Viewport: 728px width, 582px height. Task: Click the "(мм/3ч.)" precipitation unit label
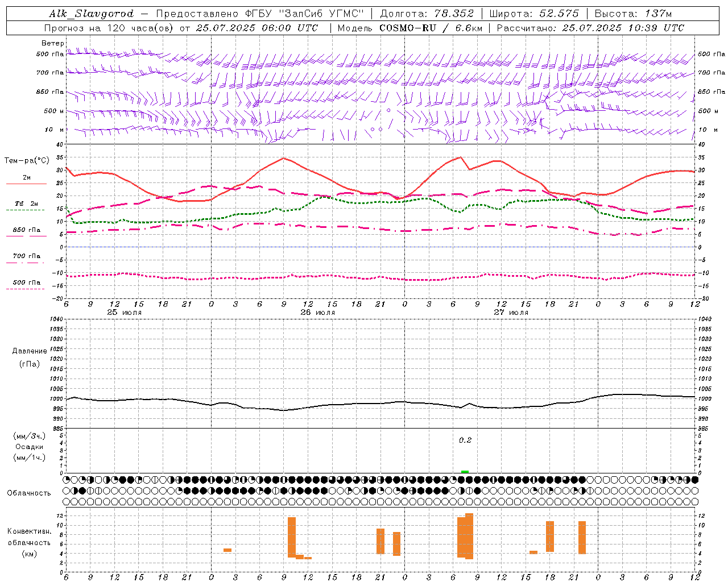click(x=30, y=436)
